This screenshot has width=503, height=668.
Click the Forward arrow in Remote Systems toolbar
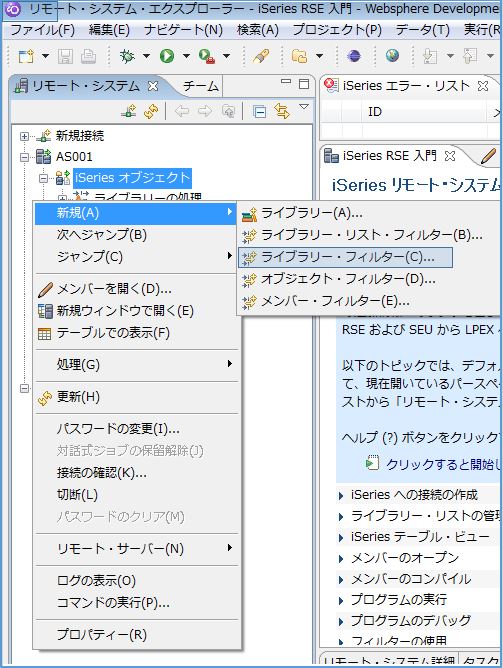pyautogui.click(x=205, y=112)
